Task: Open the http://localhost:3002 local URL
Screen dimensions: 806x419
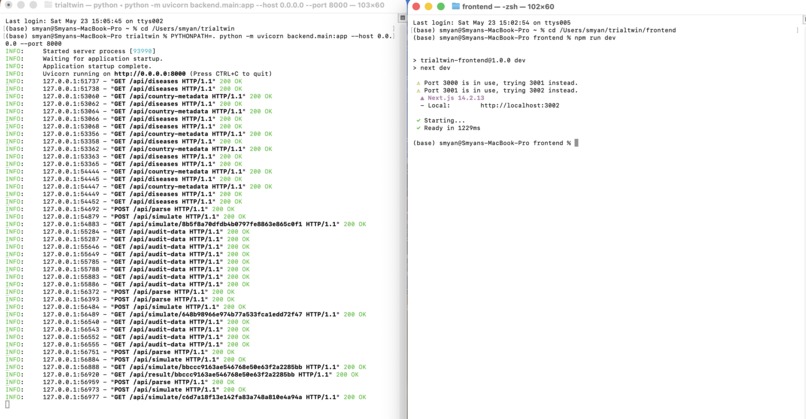Action: tap(520, 105)
